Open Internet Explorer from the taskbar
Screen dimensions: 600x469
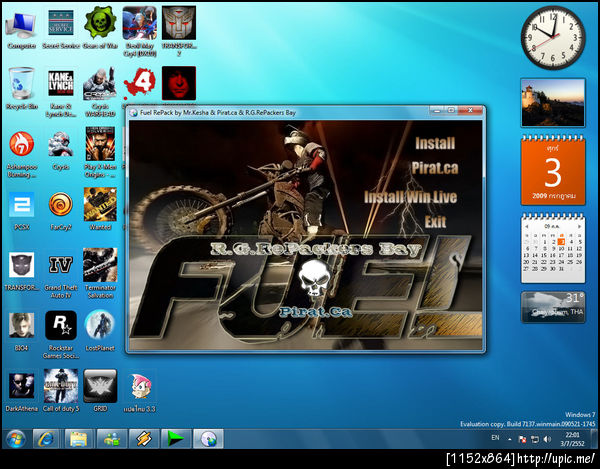[x=46, y=439]
